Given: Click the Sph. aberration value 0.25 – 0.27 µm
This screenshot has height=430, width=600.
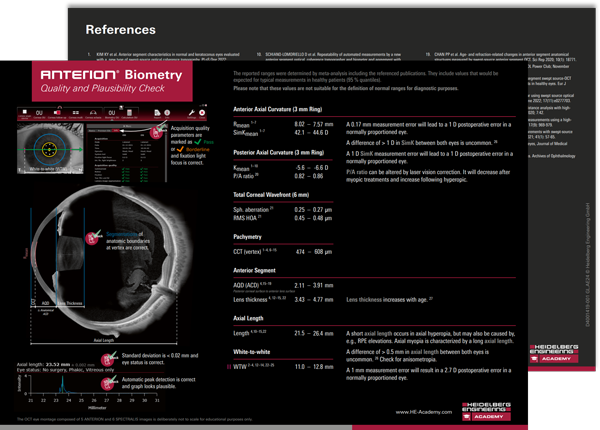Looking at the screenshot, I should click(x=313, y=210).
